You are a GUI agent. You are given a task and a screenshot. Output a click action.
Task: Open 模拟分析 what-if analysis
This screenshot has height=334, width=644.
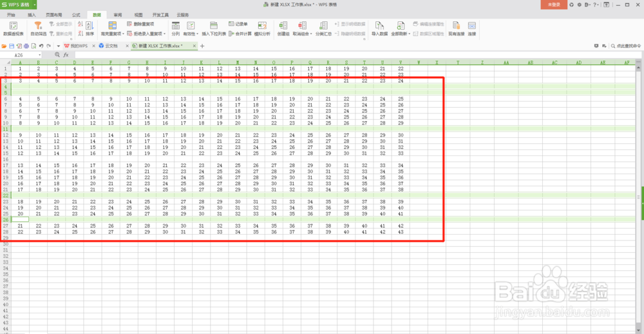(262, 29)
